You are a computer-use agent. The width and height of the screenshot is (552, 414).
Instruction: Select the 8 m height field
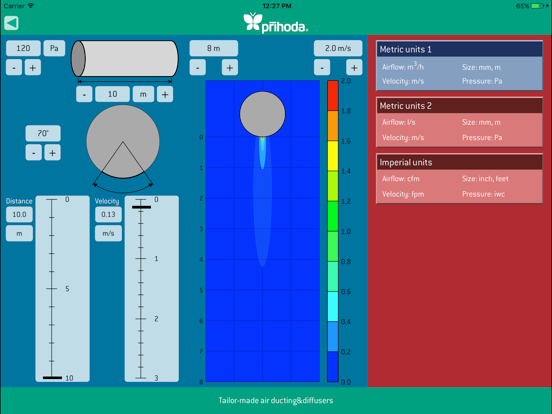click(x=214, y=48)
